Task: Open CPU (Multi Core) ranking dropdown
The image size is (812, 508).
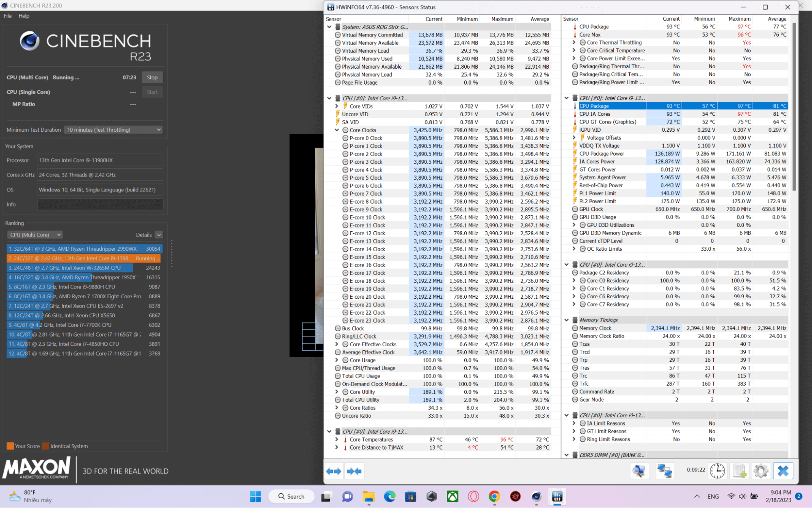Action: tap(35, 235)
